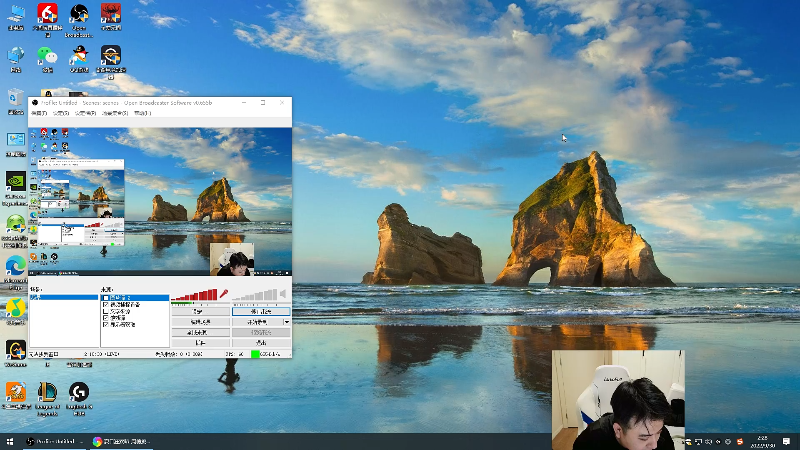The height and width of the screenshot is (450, 800).
Task: Open the Logitech G HUB shortcut
Action: 79,398
